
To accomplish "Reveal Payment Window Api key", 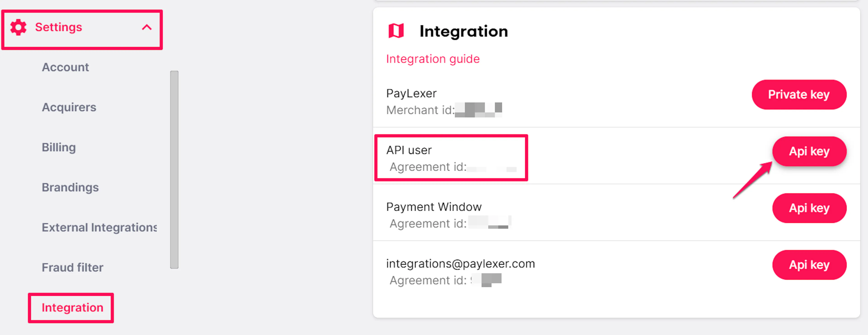I will pos(809,208).
